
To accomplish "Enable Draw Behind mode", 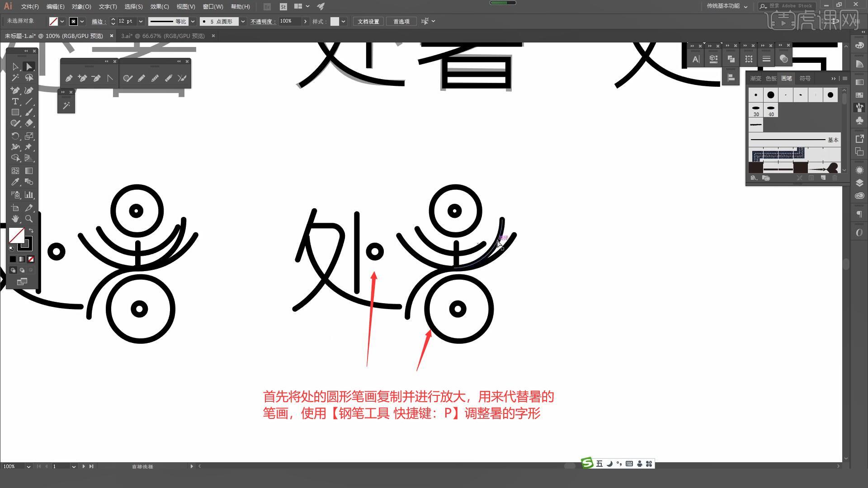I will click(22, 270).
